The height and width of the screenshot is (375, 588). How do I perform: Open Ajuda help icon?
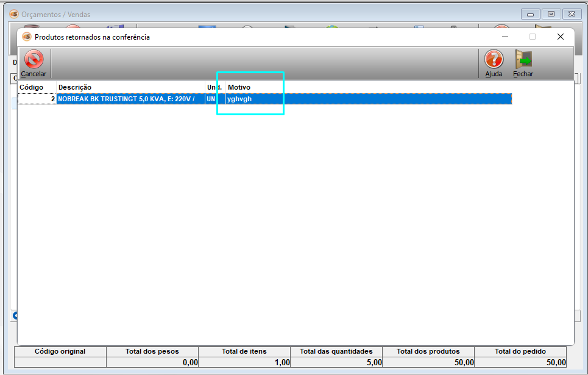click(x=494, y=60)
